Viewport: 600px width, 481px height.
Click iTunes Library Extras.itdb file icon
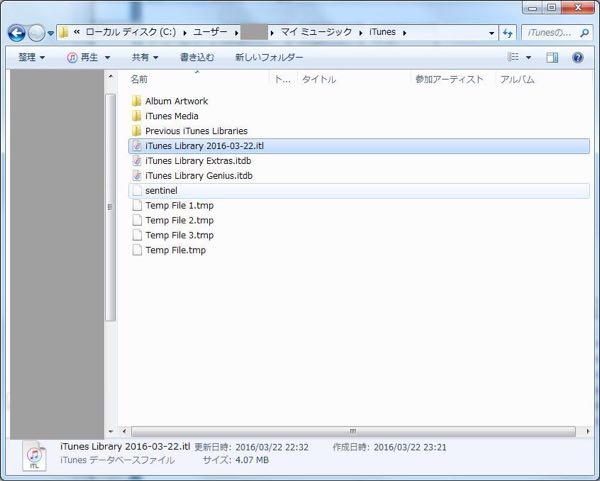click(x=137, y=161)
